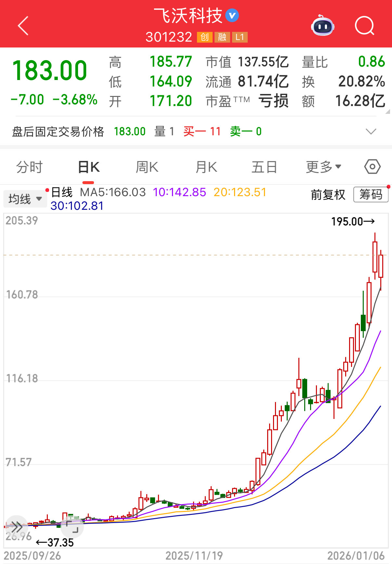Expand the after-hours fixed price row
The image size is (392, 564).
(x=371, y=131)
